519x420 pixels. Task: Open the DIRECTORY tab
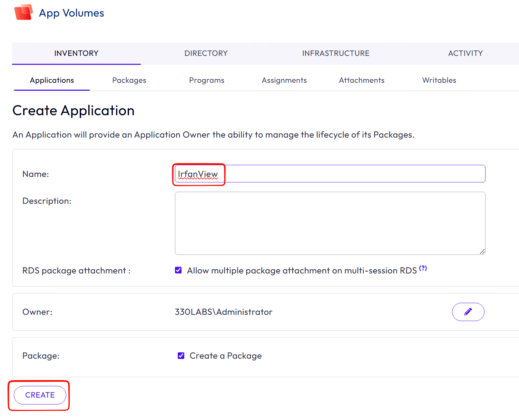(206, 53)
